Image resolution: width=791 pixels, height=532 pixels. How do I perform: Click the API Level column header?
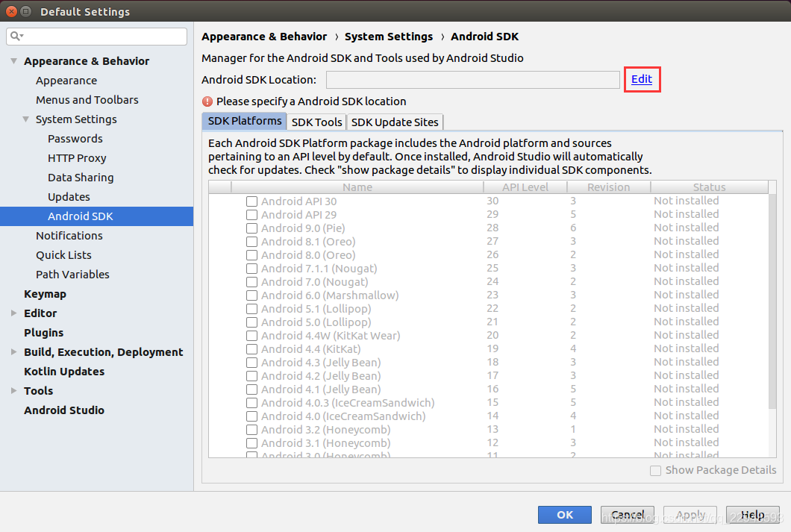[525, 187]
